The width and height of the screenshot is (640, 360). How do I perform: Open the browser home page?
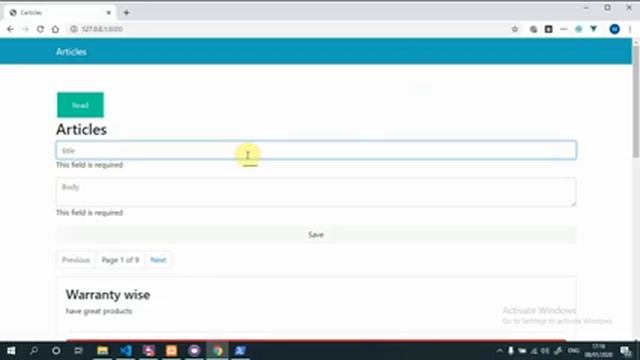click(x=56, y=29)
